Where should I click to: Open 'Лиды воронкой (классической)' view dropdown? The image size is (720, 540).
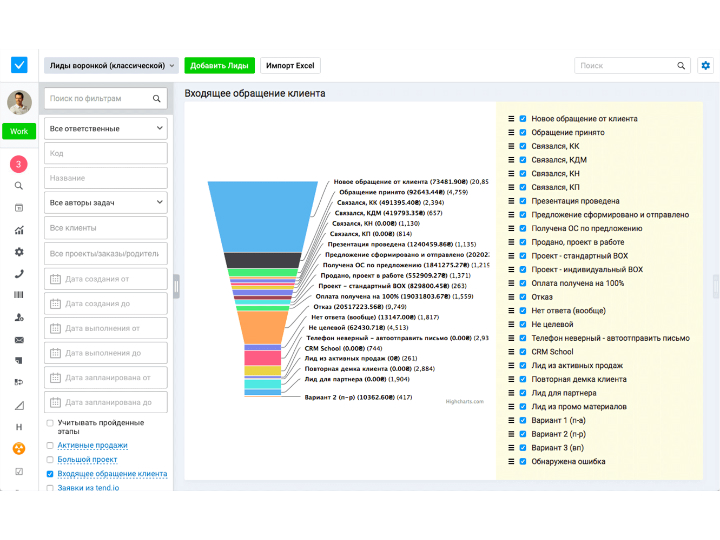(112, 66)
